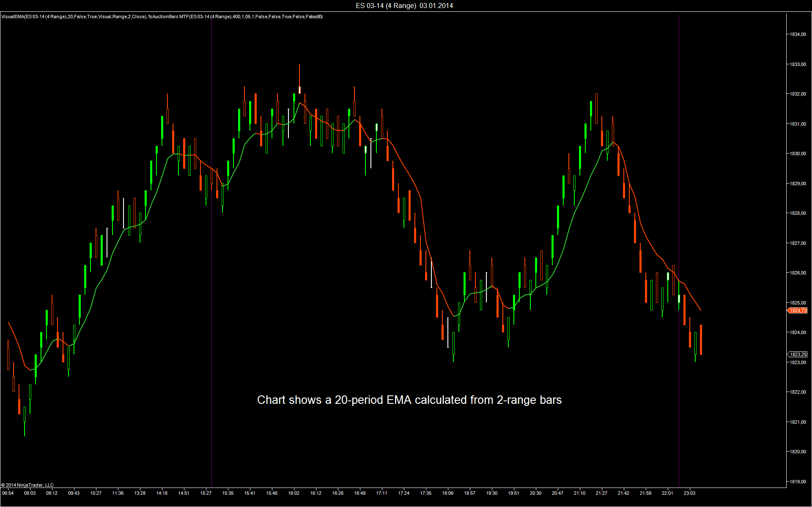Click the 18:06 time axis label

point(447,493)
